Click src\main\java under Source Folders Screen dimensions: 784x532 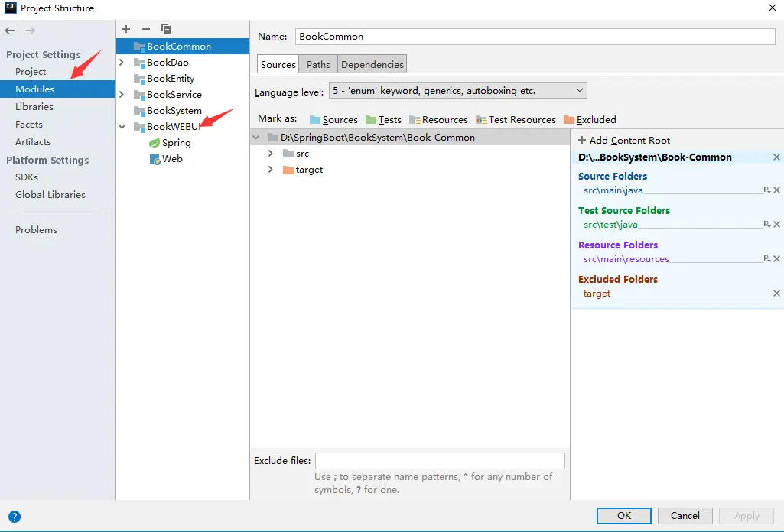[613, 190]
